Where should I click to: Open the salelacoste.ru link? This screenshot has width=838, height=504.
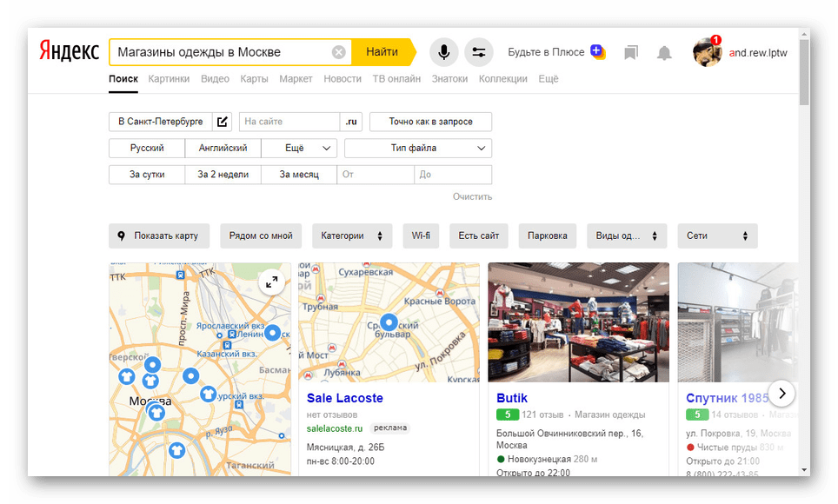pyautogui.click(x=335, y=428)
